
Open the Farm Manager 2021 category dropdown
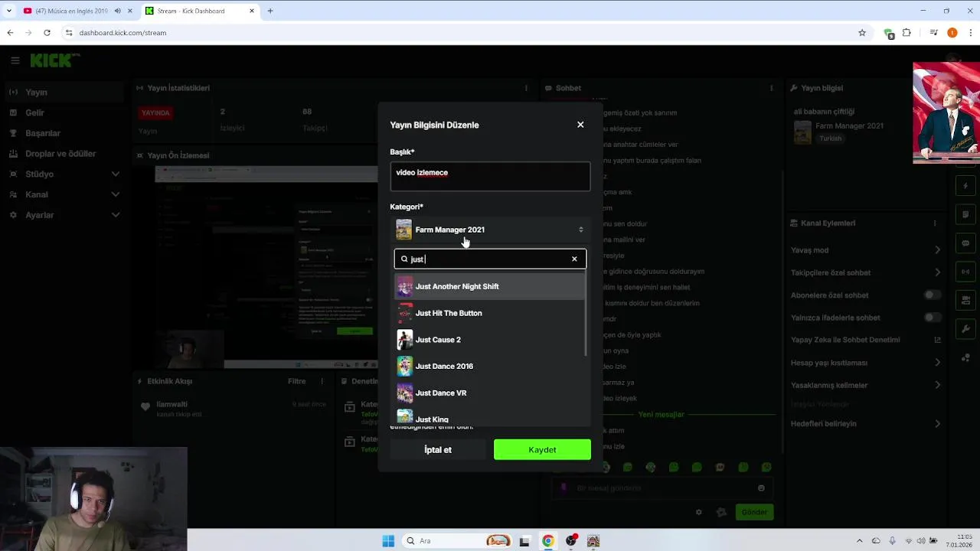(490, 230)
